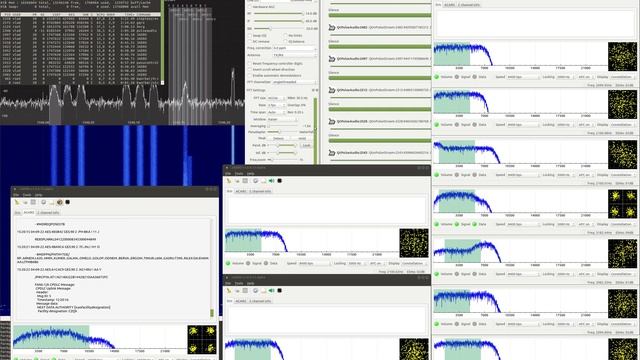Click the QtPulseAudio:2543 stream icon in the volume control
The image size is (640, 360).
[332, 153]
